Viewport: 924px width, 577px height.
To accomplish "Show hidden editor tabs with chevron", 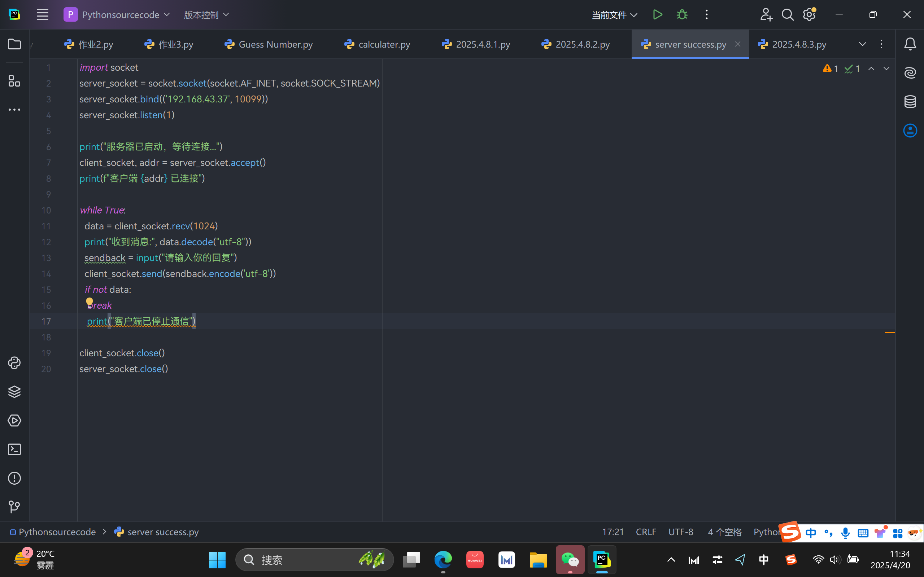I will tap(863, 44).
